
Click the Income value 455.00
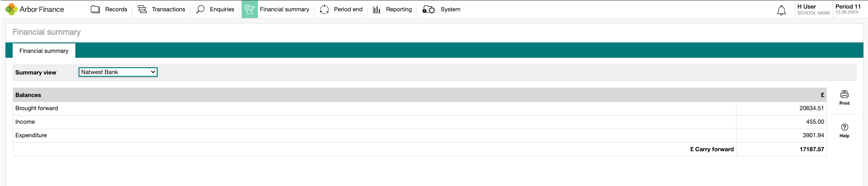click(x=815, y=122)
